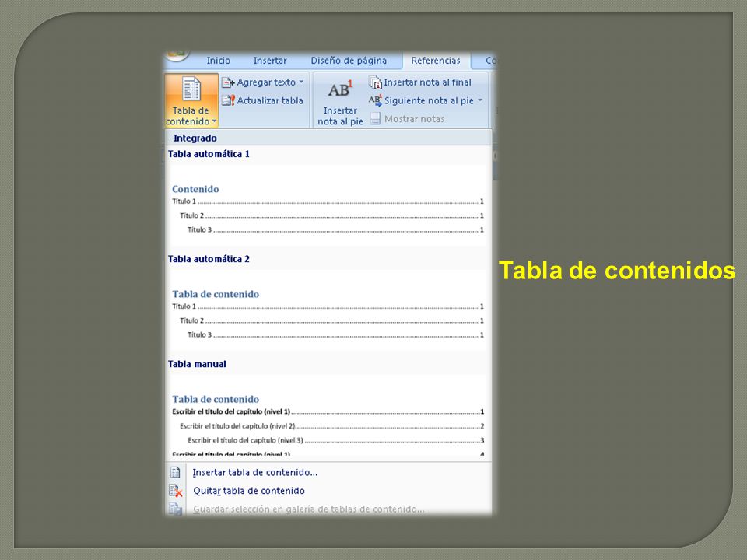Click Insertar nota al final label
The image size is (747, 560).
427,82
